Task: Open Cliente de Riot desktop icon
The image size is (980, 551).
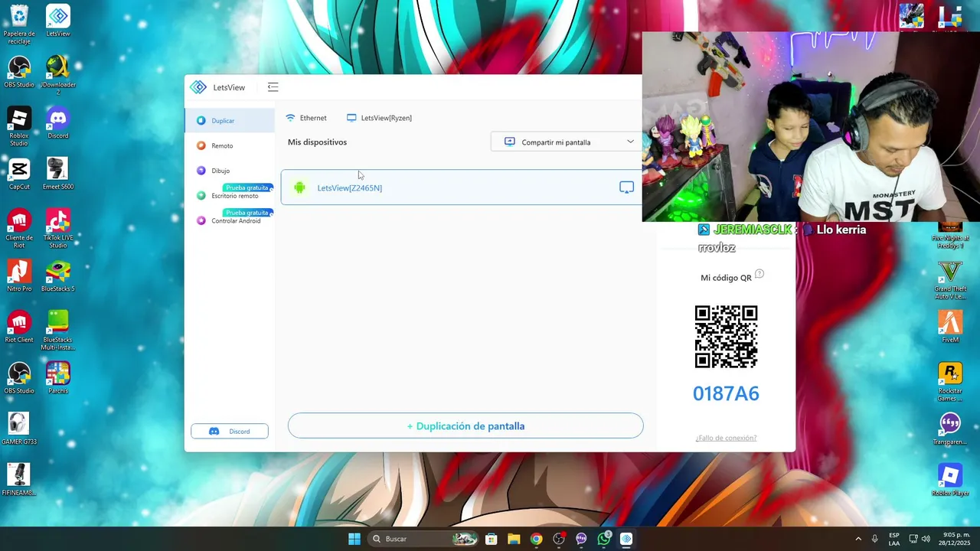Action: pos(18,228)
